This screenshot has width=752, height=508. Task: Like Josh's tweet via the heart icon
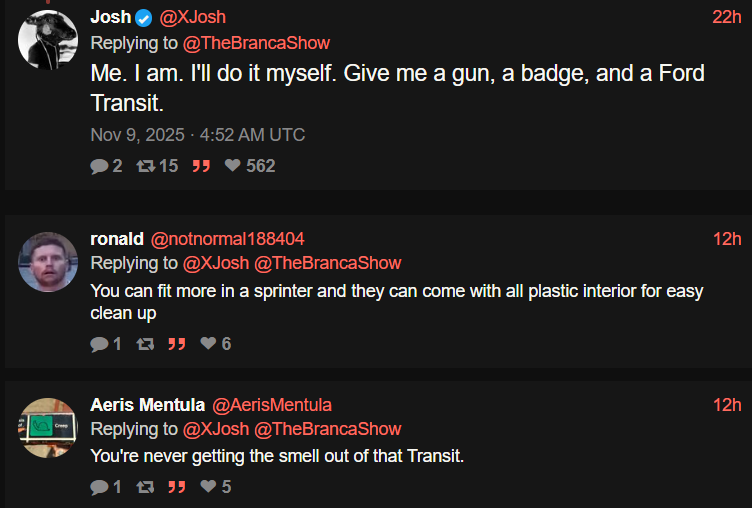tap(233, 166)
